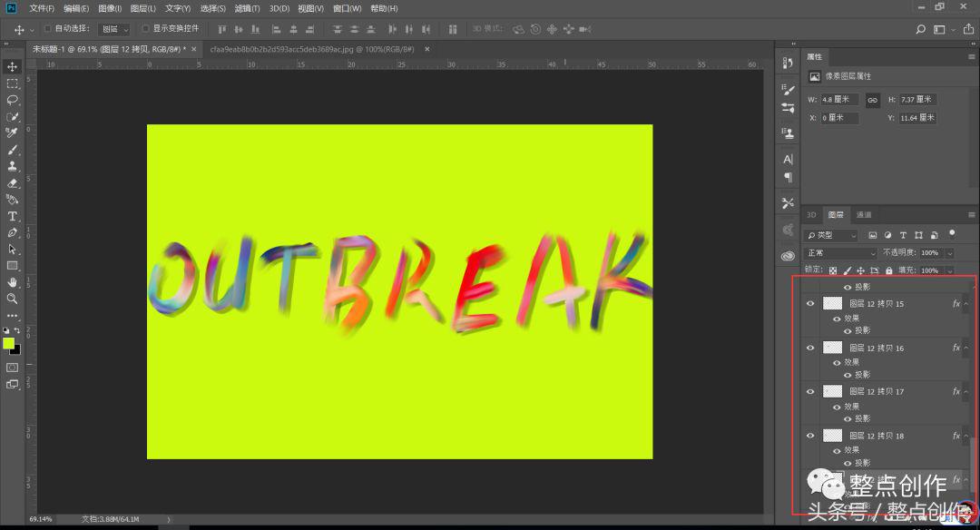Open the 滤镜(T) menu
The height and width of the screenshot is (530, 980).
[x=248, y=9]
